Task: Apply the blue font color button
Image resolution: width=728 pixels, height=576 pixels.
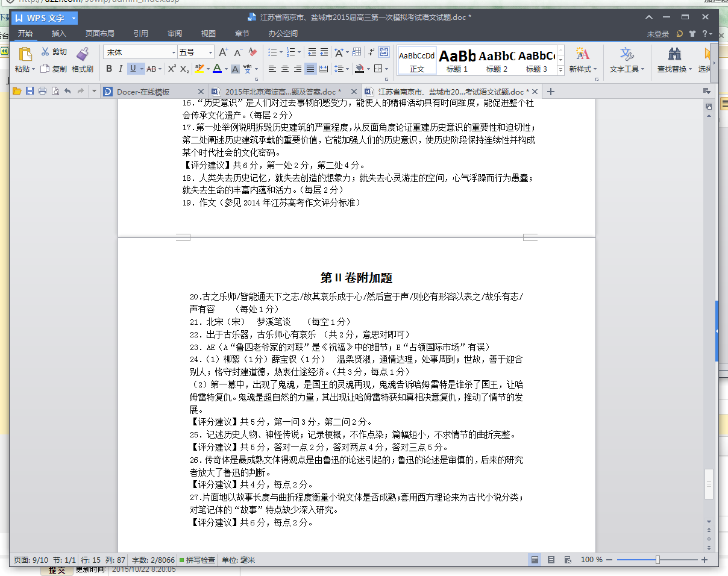Action: pos(217,69)
